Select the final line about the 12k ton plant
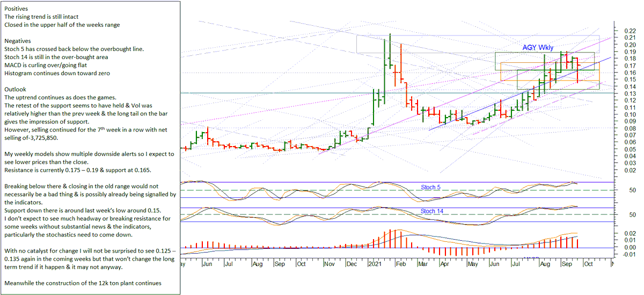 coord(82,283)
